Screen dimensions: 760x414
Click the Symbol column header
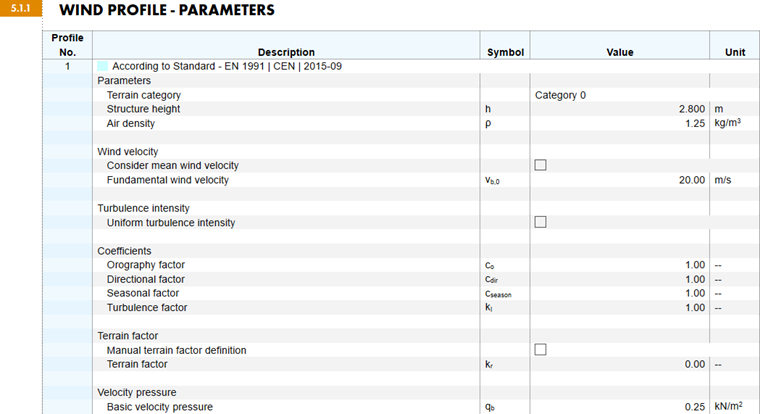tap(505, 52)
